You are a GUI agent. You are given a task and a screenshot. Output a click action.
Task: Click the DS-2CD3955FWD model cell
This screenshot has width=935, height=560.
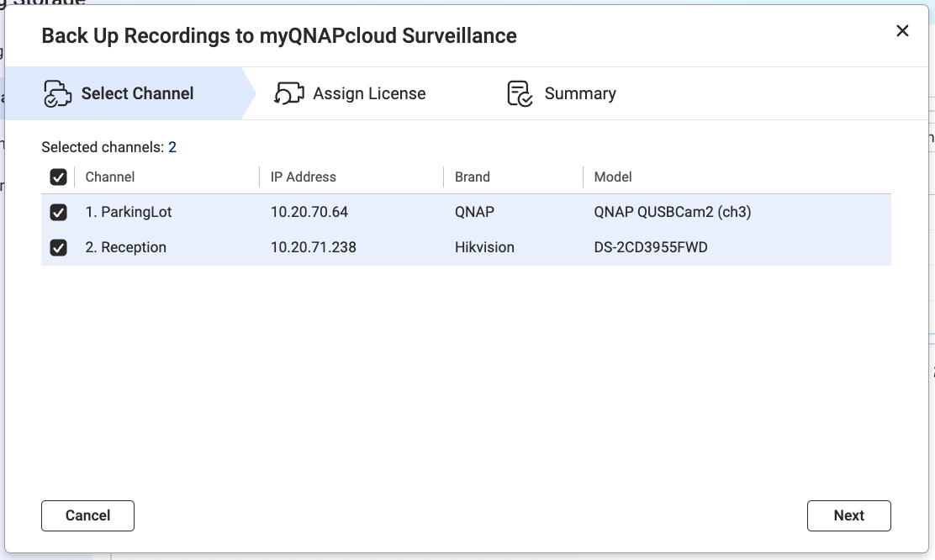click(x=651, y=247)
